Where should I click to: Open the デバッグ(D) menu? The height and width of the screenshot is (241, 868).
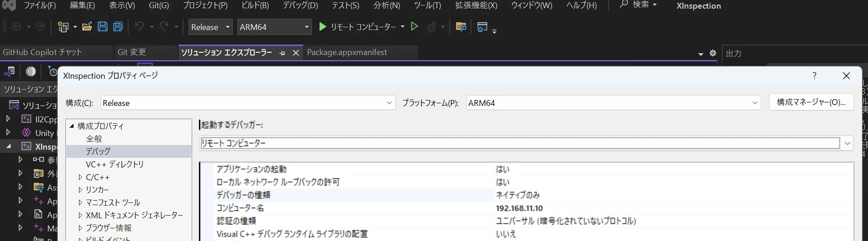[x=300, y=5]
